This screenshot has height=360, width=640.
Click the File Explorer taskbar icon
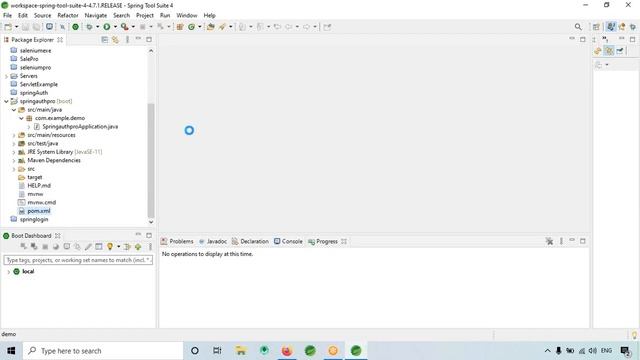pyautogui.click(x=241, y=351)
